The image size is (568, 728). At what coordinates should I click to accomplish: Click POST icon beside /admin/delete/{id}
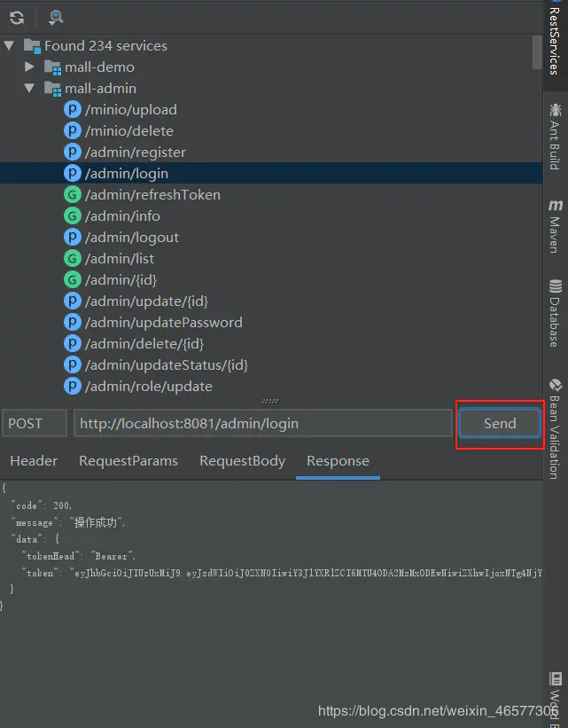click(72, 344)
